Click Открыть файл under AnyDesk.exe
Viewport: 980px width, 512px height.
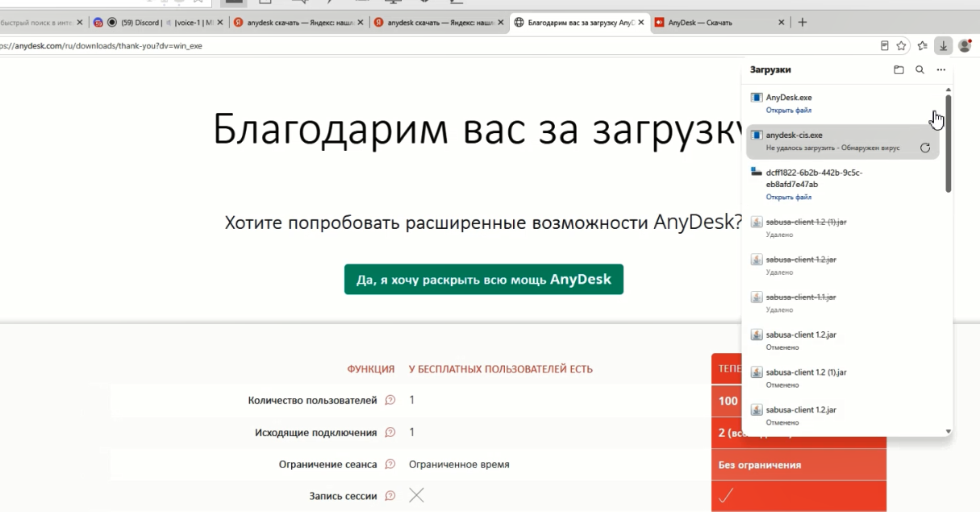pos(789,110)
